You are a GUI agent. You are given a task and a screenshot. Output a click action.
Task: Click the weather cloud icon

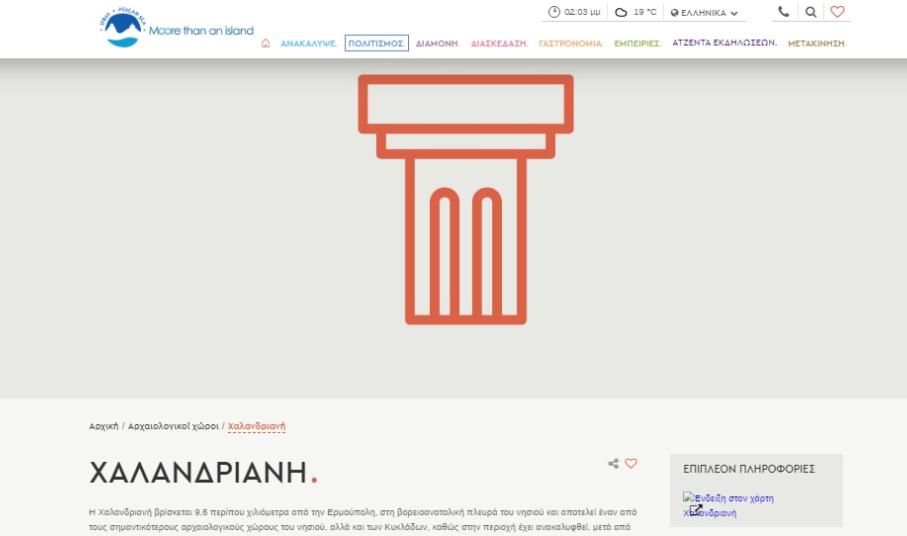tap(621, 12)
